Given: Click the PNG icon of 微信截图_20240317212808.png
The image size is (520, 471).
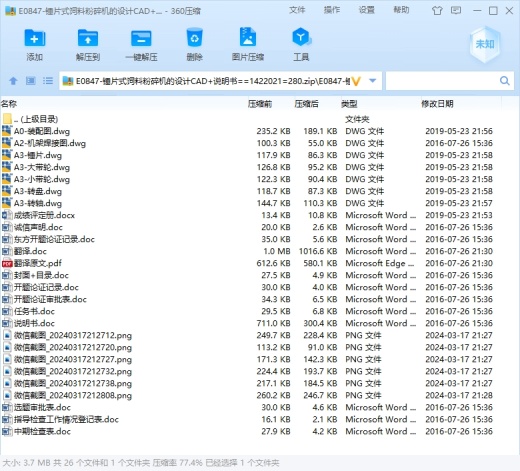Looking at the screenshot, I should pyautogui.click(x=7, y=395).
